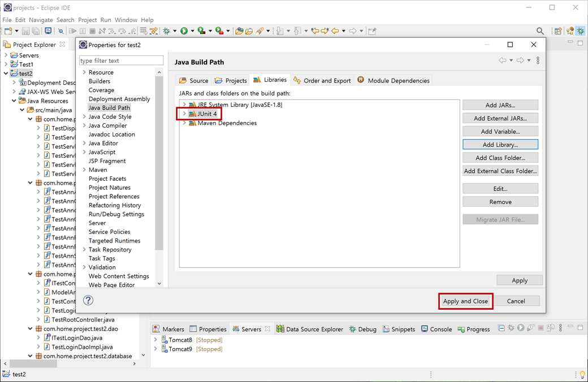Click the dialog three-dot view menu icon
Viewport: 588px width, 382px height.
tap(538, 60)
